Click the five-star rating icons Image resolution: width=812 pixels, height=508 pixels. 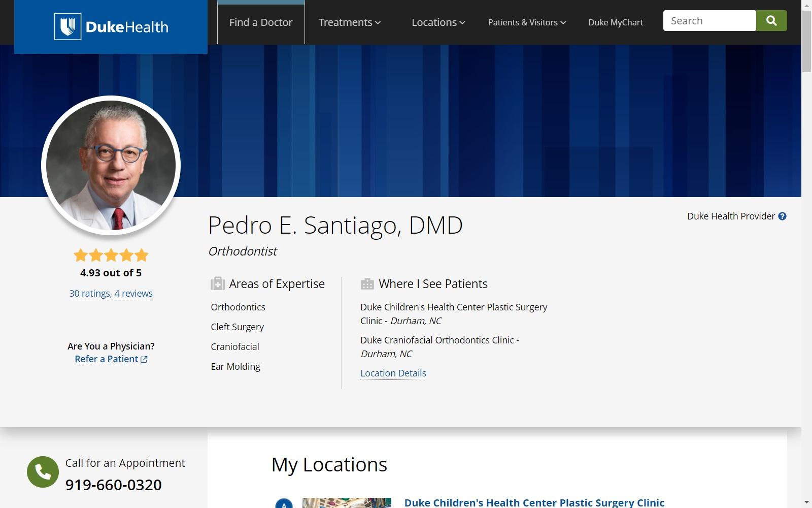111,255
